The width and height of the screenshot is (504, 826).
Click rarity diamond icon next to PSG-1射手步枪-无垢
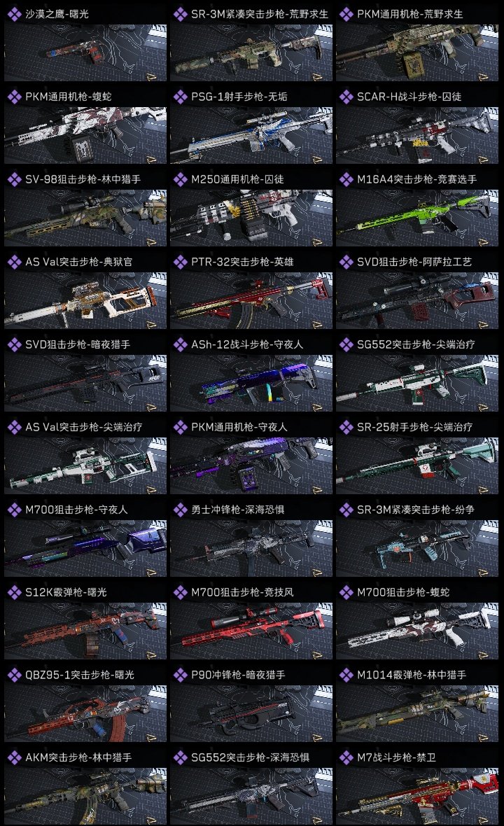[x=181, y=97]
